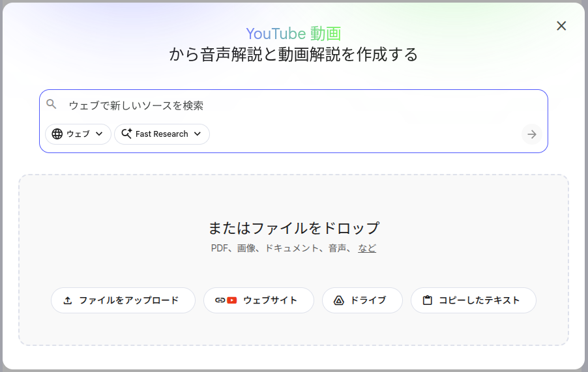588x372 pixels.
Task: Click the chain link icon beside ウェブサイト
Action: pyautogui.click(x=220, y=300)
